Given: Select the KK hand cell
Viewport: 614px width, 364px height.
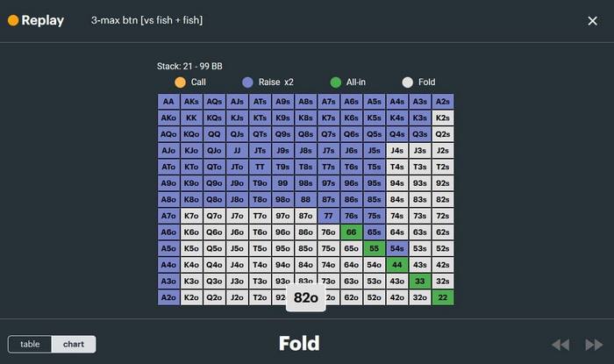Looking at the screenshot, I should 191,118.
